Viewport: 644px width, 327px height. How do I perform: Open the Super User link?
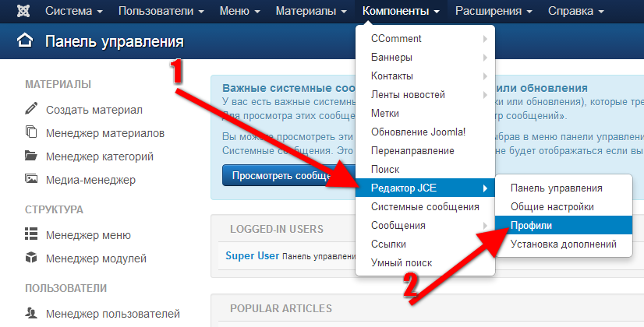(252, 255)
